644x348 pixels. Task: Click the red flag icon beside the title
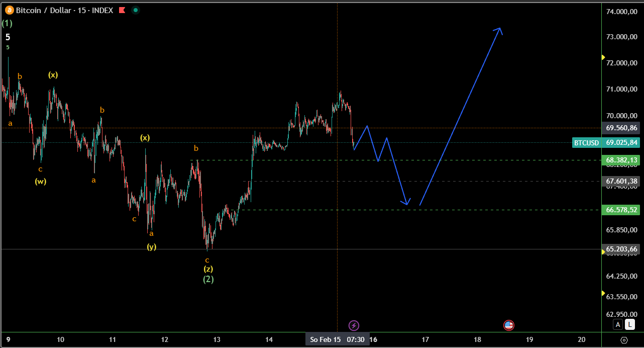(x=121, y=10)
